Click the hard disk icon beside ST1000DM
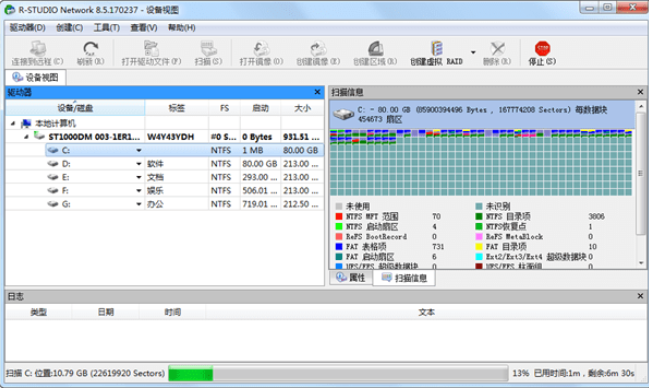 (x=39, y=136)
